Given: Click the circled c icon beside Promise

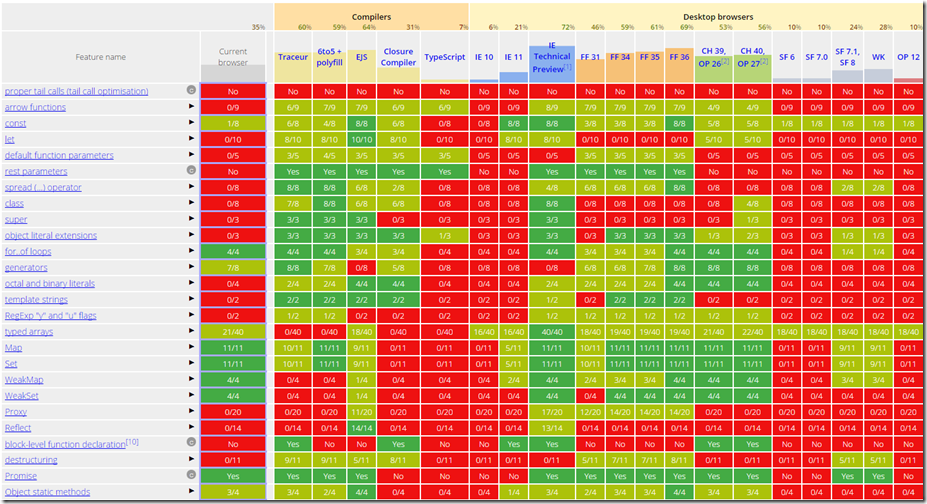Looking at the screenshot, I should [x=191, y=474].
